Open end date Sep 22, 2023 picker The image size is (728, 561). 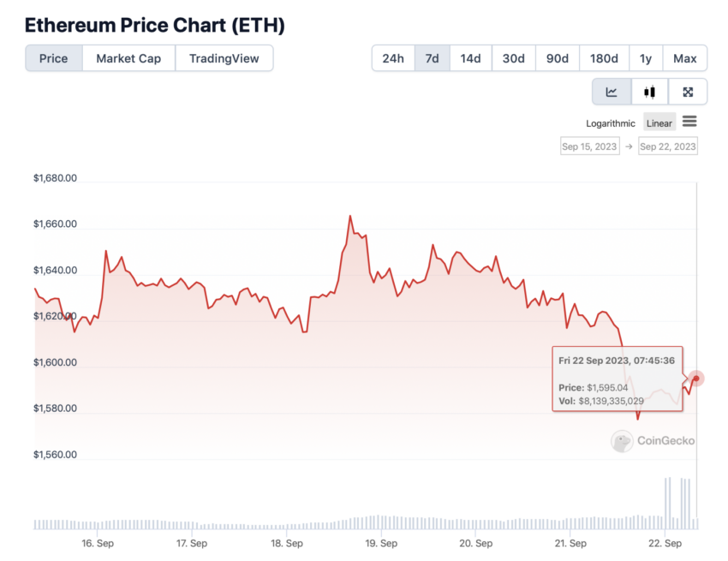tap(668, 146)
